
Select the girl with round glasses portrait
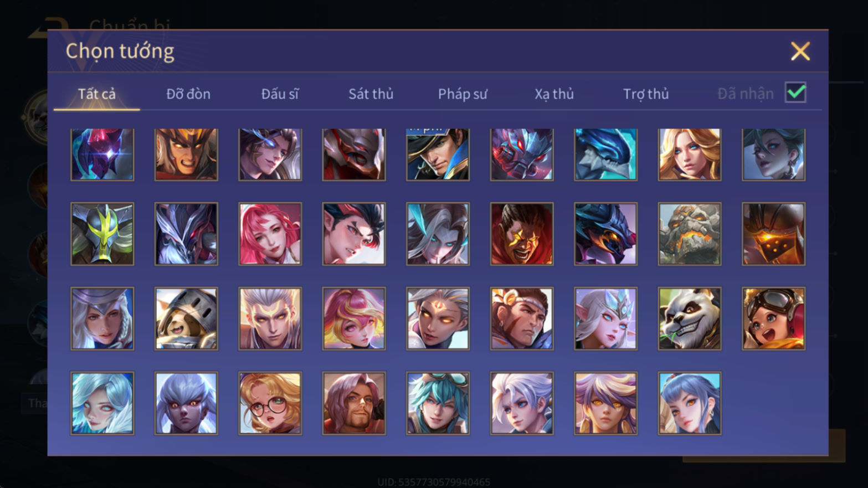270,403
